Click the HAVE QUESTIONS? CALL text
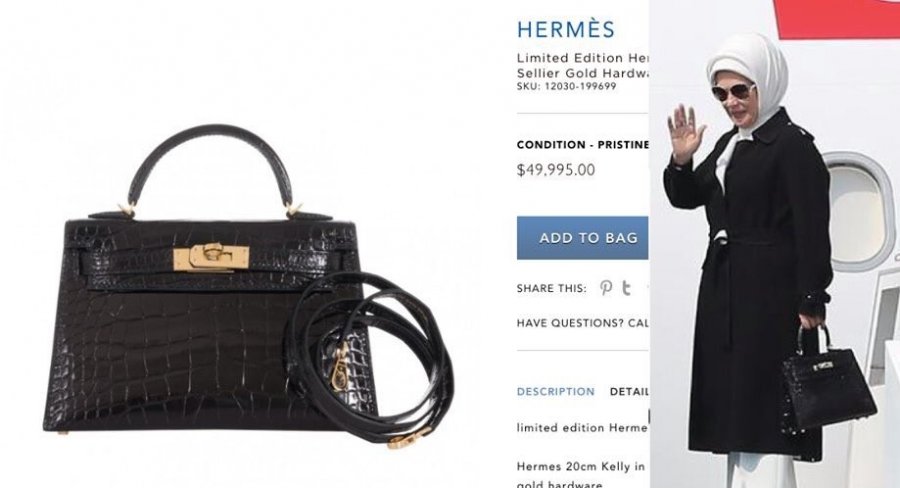The image size is (900, 488). click(583, 323)
